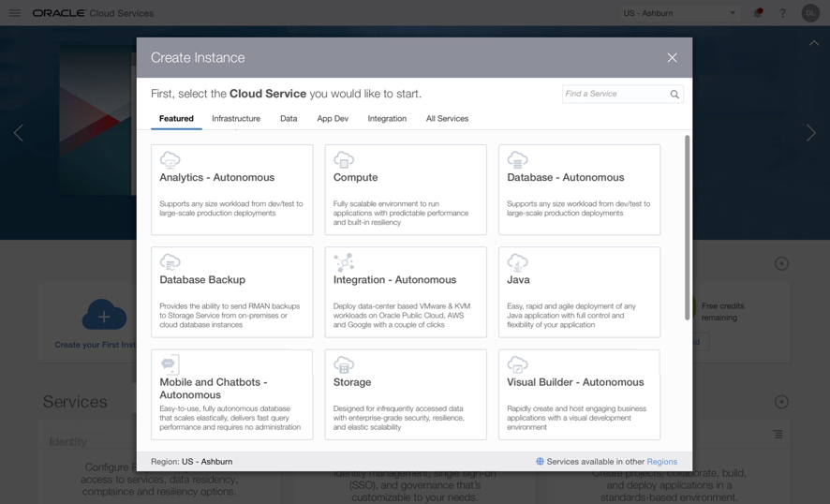This screenshot has height=504, width=830.
Task: Click the Free credits remaining text
Action: [722, 312]
